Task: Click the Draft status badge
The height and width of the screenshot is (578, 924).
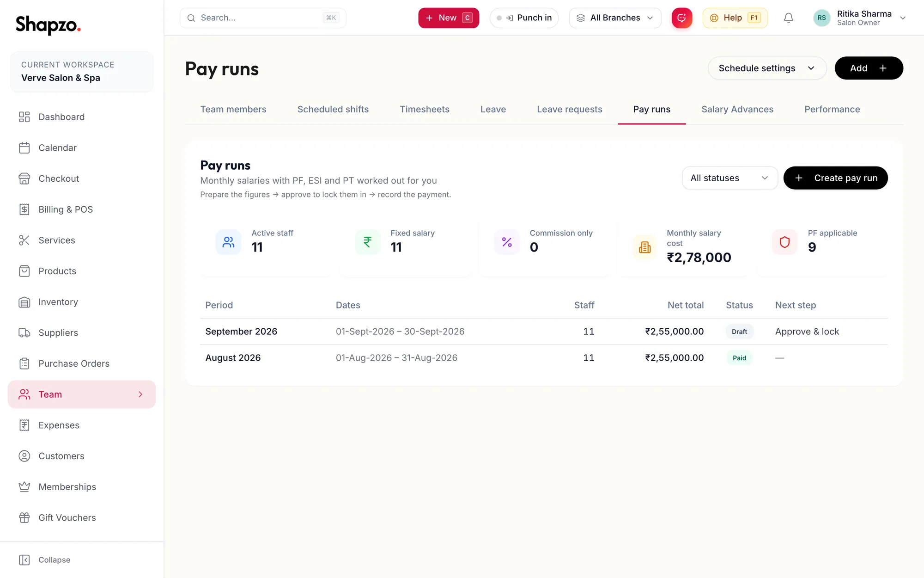Action: click(739, 332)
